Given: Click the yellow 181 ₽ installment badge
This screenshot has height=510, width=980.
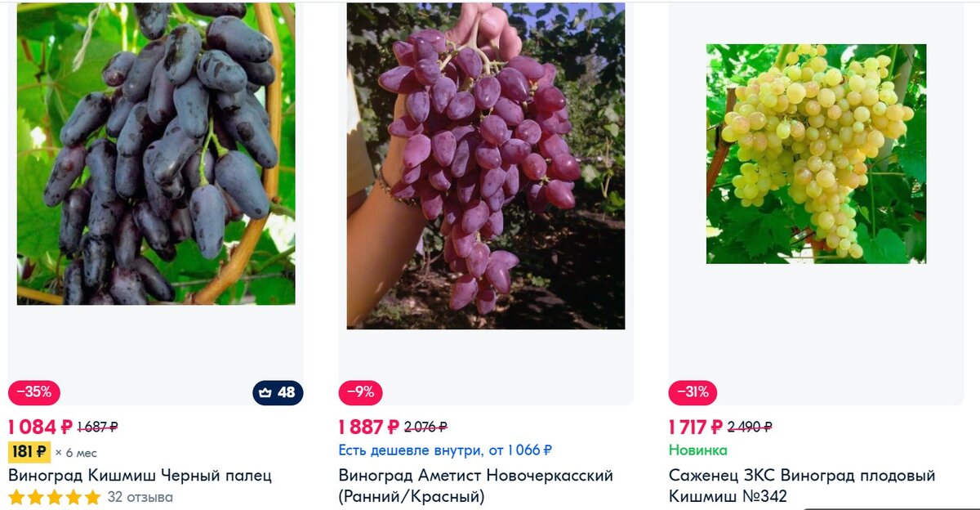Looking at the screenshot, I should (29, 452).
